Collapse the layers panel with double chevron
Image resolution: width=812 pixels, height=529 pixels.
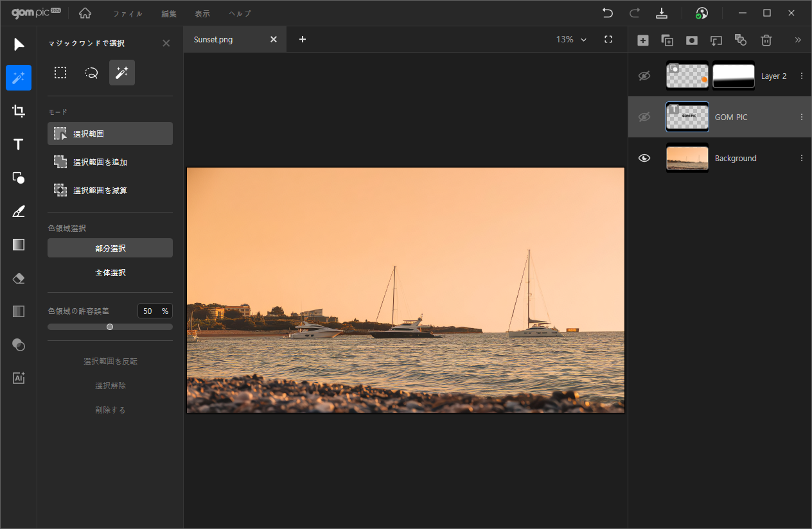click(798, 40)
